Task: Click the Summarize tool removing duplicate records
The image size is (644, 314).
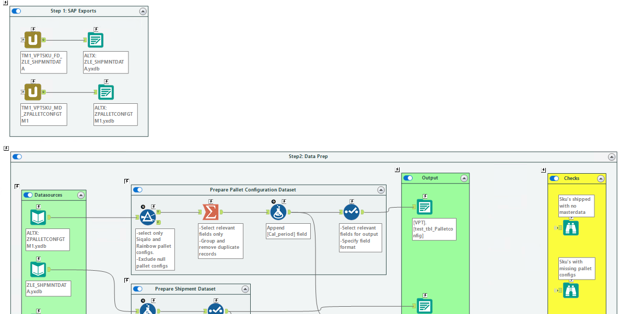Action: click(x=211, y=211)
